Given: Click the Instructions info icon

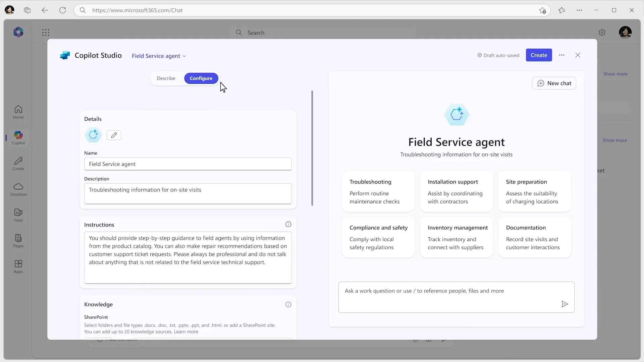Looking at the screenshot, I should pos(288,224).
